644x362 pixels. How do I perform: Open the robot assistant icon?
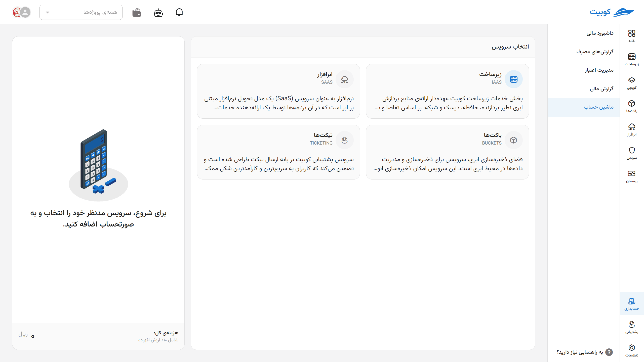coord(158,12)
